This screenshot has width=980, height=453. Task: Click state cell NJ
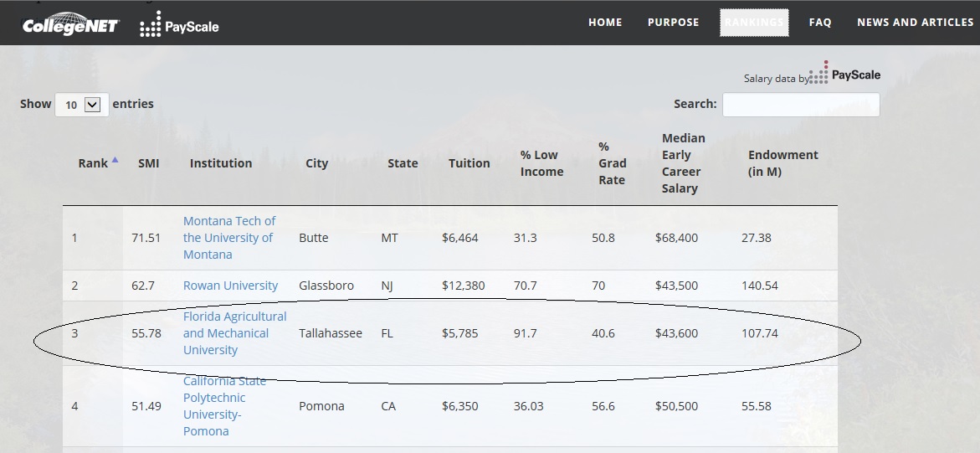(387, 286)
